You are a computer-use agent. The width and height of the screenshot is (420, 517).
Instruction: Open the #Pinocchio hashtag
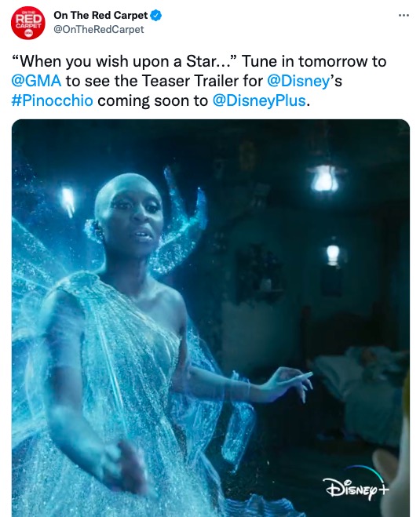52,100
